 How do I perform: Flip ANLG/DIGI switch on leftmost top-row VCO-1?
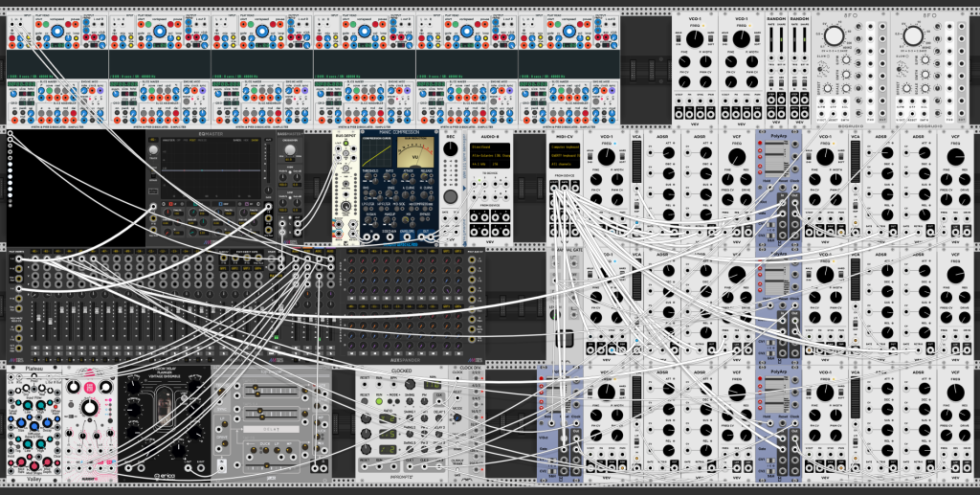pos(679,38)
